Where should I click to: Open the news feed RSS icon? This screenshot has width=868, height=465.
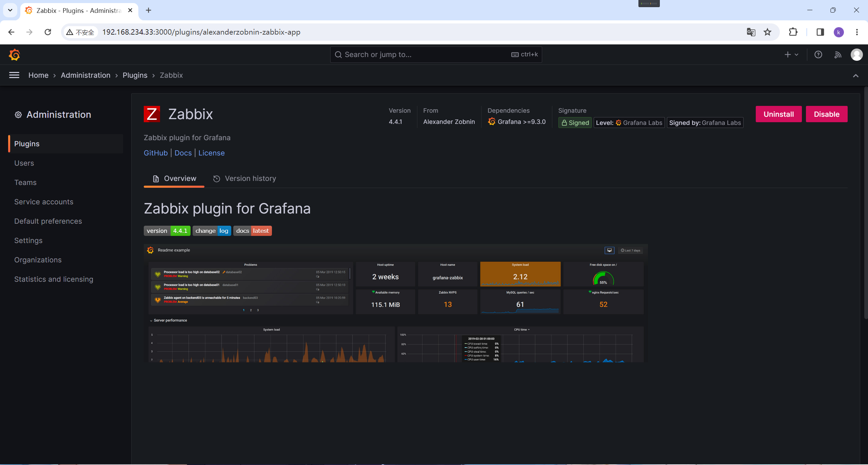coord(838,55)
